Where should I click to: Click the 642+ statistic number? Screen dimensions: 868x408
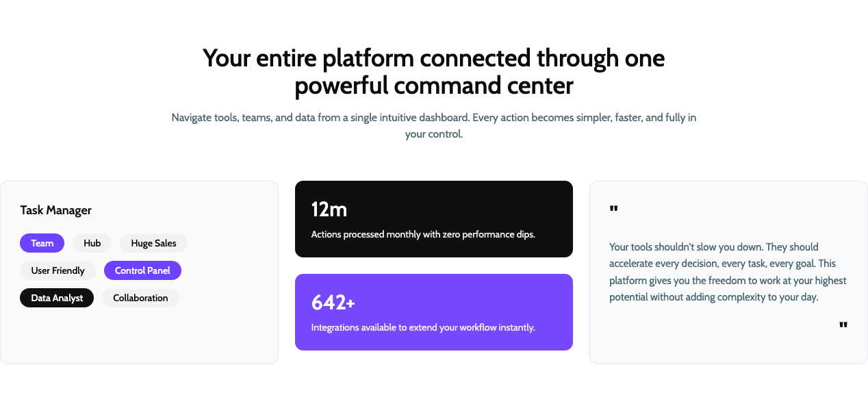coord(333,303)
